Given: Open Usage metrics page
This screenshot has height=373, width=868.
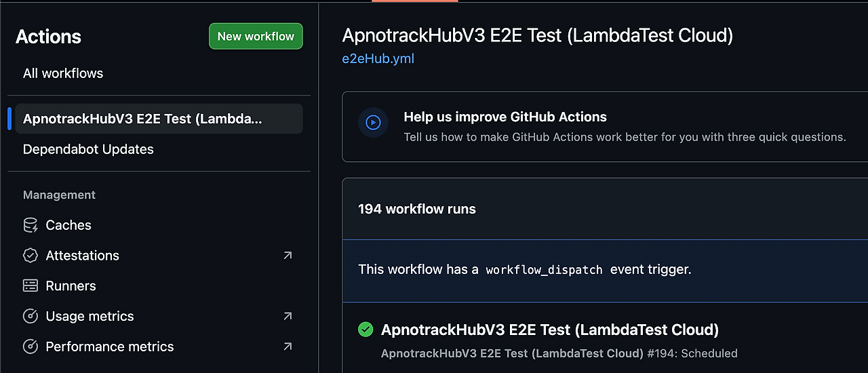Looking at the screenshot, I should pyautogui.click(x=90, y=316).
